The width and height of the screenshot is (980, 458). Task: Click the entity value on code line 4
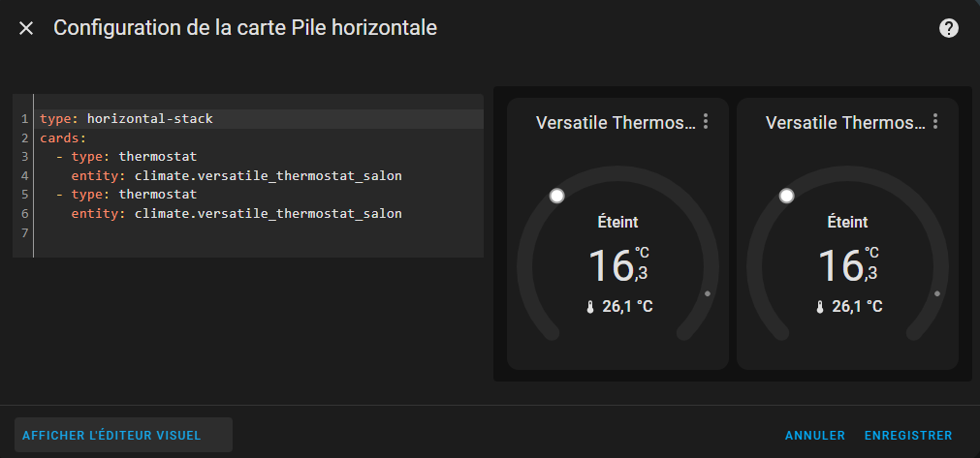[269, 176]
